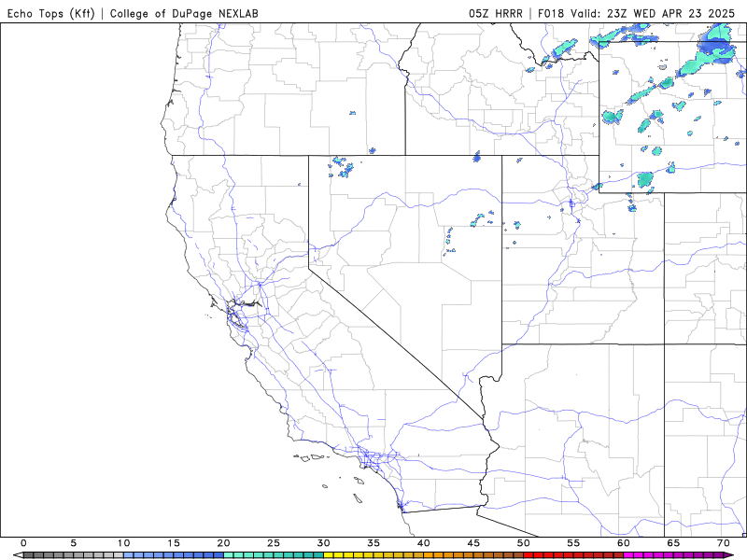Viewport: 747px width, 560px height.
Task: Click the colorbar label '35'
Action: click(373, 543)
